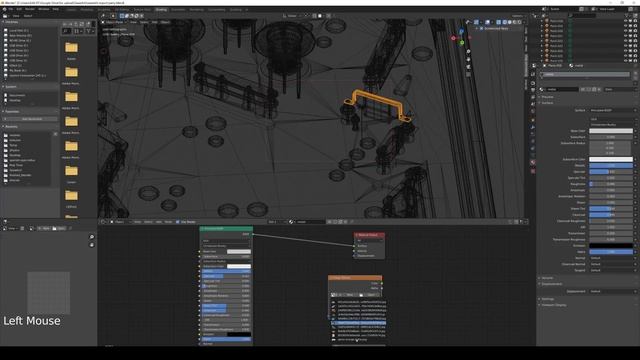Hide the first Plane object via eye icon
Viewport: 640px width, 360px height.
[x=625, y=21]
